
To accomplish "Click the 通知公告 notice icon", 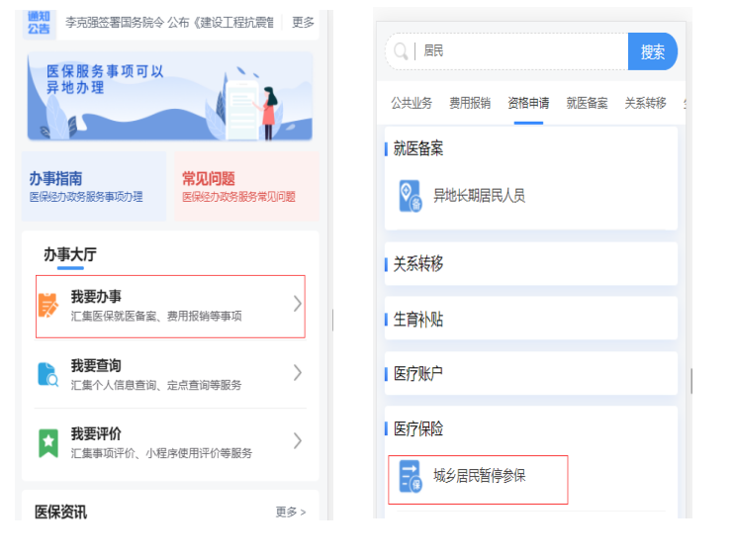I will (40, 22).
